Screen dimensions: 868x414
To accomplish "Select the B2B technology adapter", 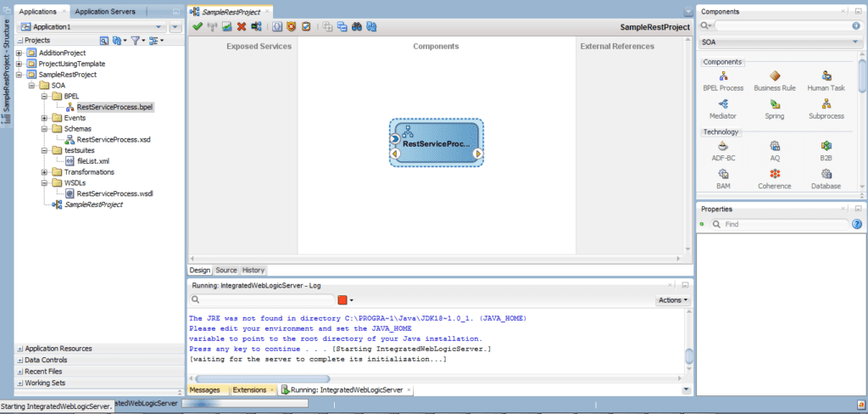I will click(826, 151).
